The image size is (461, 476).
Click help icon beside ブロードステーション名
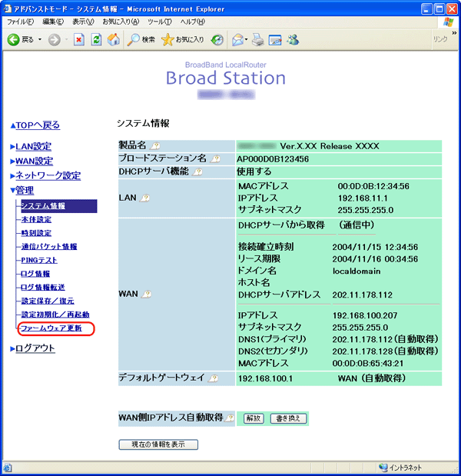[x=215, y=158]
